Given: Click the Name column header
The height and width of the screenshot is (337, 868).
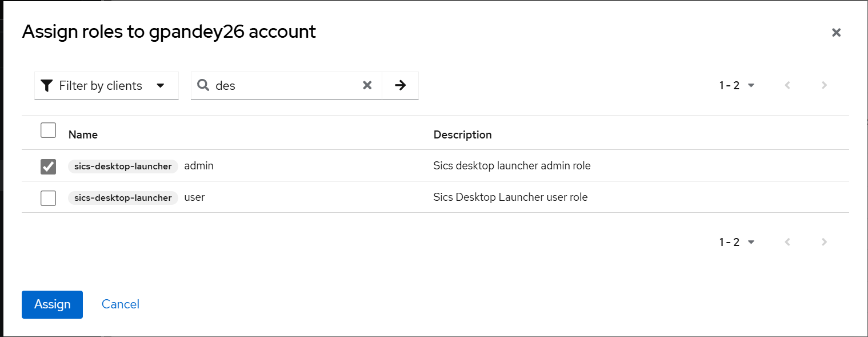Looking at the screenshot, I should pos(83,135).
